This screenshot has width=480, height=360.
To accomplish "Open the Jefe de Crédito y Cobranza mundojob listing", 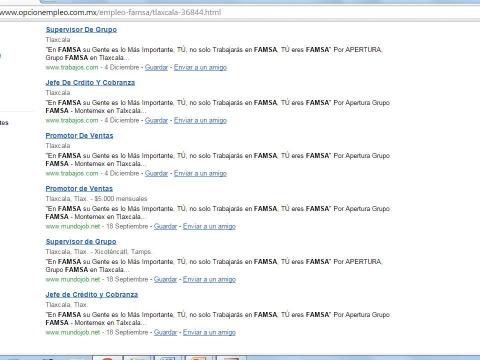I will coord(92,295).
